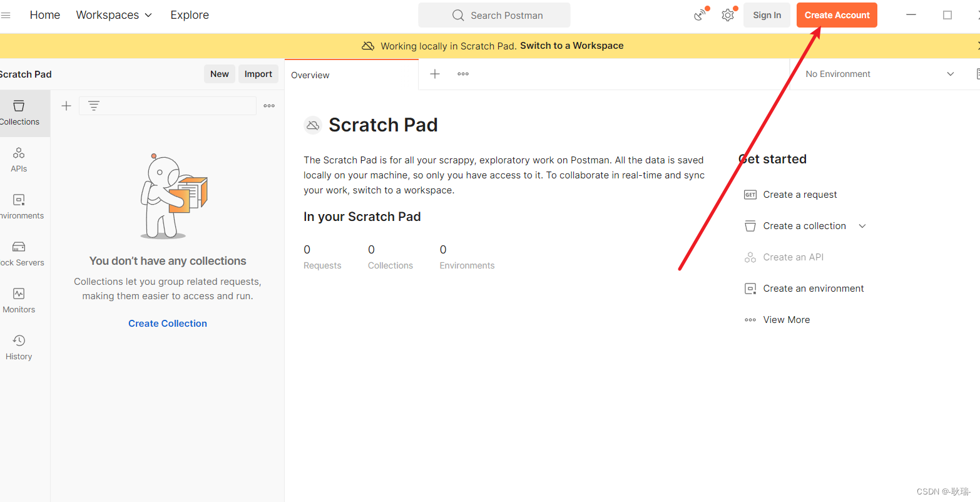Viewport: 980px width, 502px height.
Task: Click the Scratch Pad cloud-off title icon
Action: tap(313, 125)
